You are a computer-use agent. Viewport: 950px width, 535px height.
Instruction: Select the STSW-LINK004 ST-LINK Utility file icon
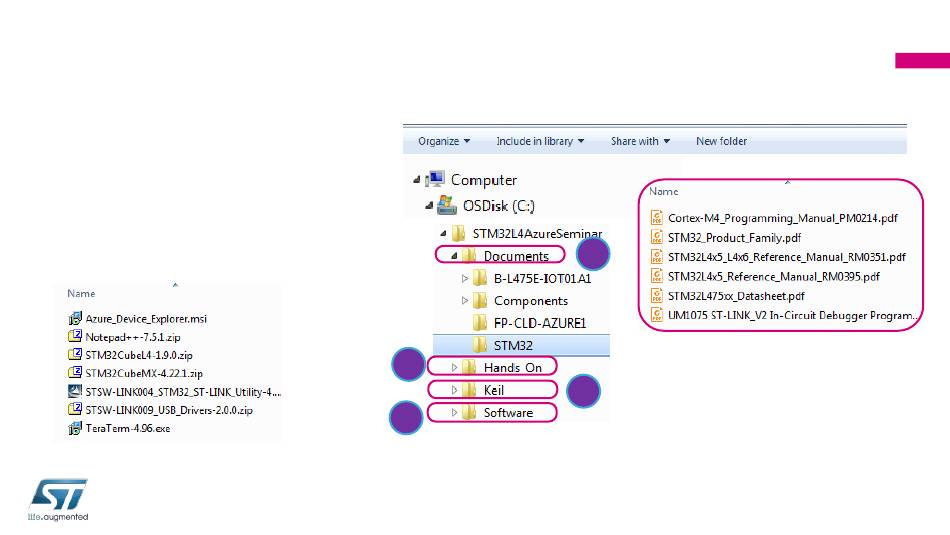click(x=75, y=391)
